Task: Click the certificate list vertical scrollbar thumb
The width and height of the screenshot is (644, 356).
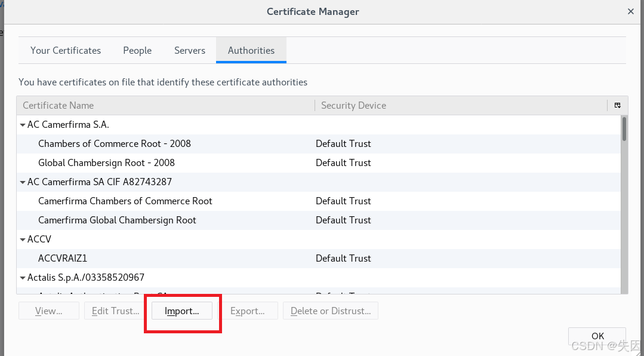Action: [624, 129]
